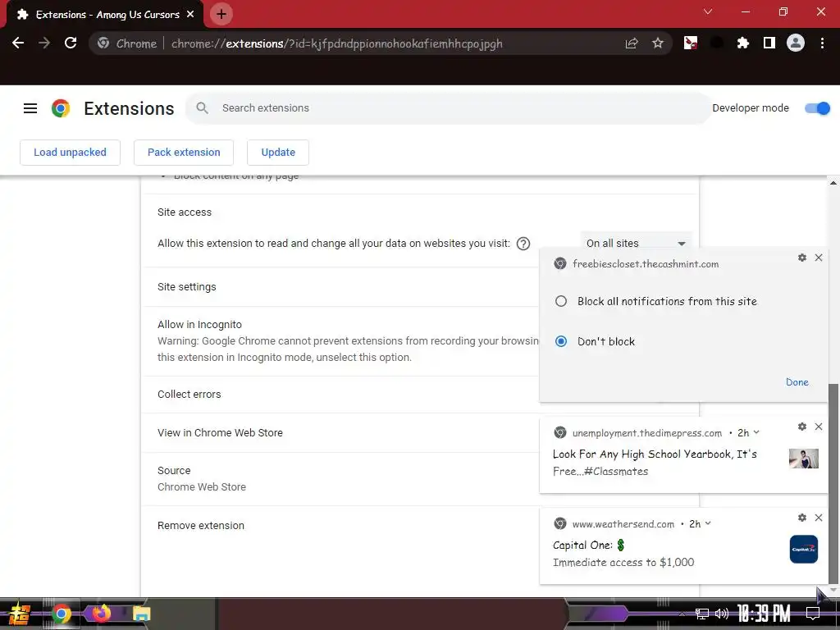Image resolution: width=840 pixels, height=630 pixels.
Task: Open the tab search chevron in title bar
Action: point(708,11)
